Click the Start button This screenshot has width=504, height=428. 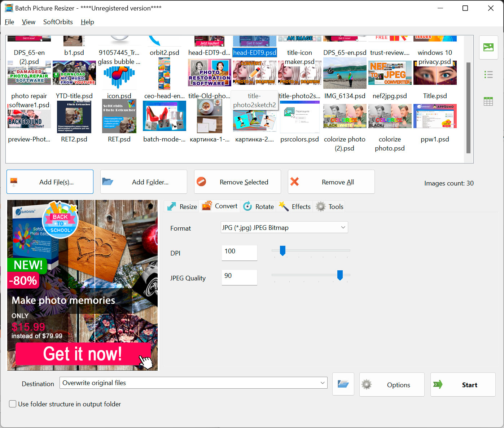463,384
